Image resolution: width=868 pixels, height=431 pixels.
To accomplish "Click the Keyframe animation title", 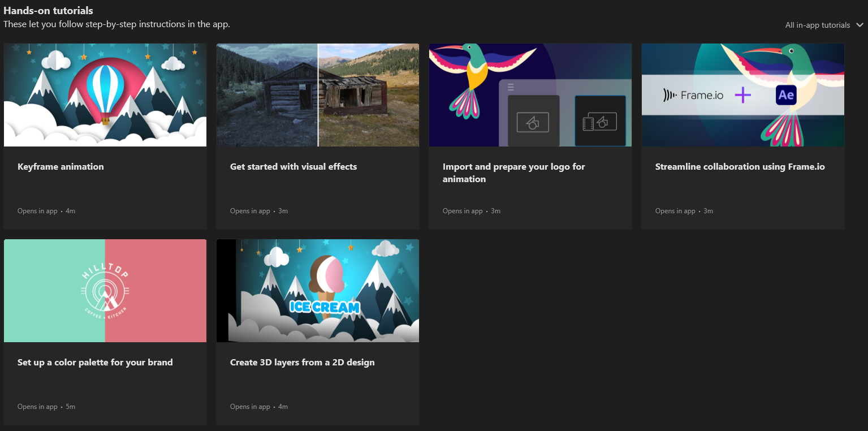I will [61, 167].
